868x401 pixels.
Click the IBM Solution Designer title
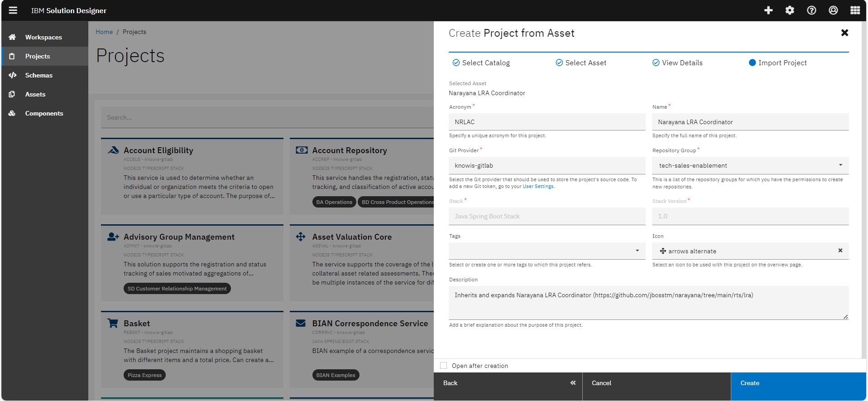[x=69, y=10]
